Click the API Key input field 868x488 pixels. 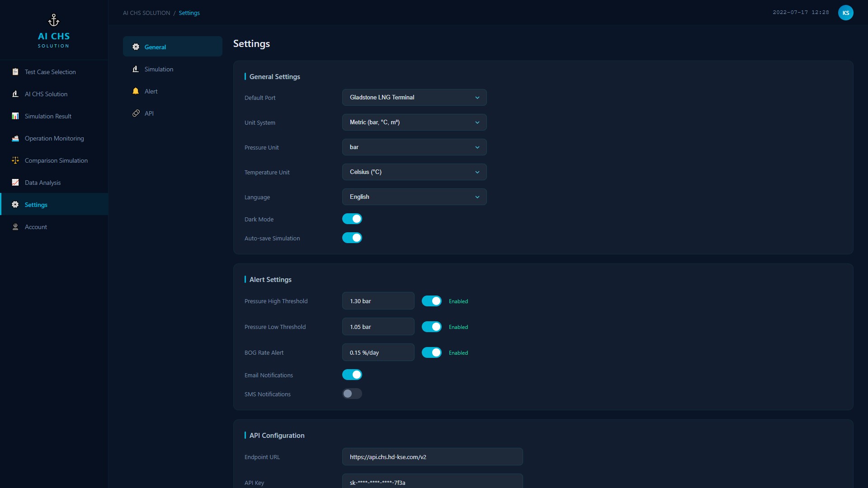[x=432, y=482]
